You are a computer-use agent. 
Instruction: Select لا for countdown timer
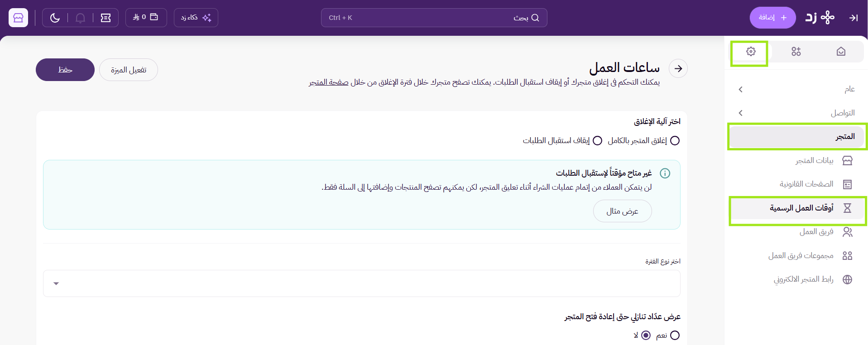(646, 335)
